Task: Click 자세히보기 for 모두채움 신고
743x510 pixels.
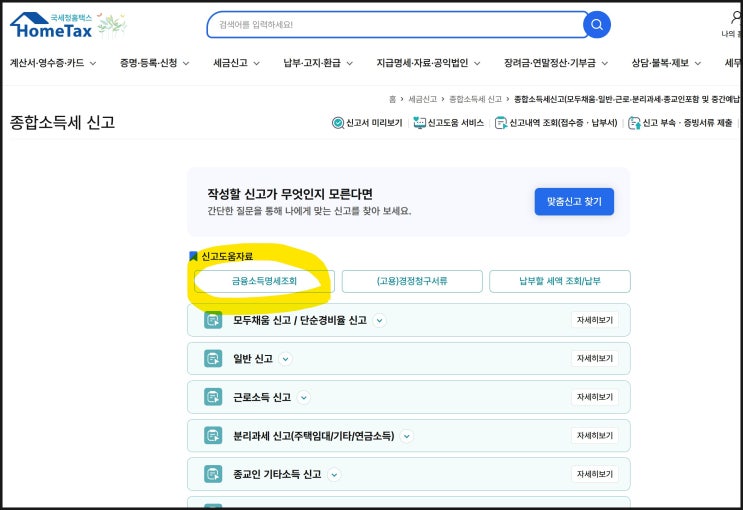Action: pos(595,320)
